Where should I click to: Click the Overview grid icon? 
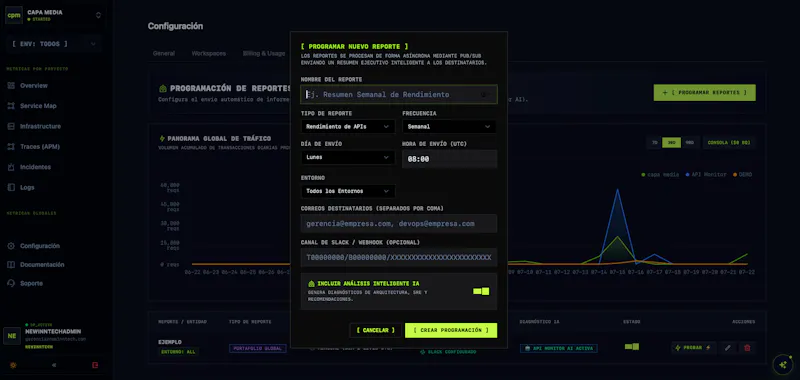point(11,86)
